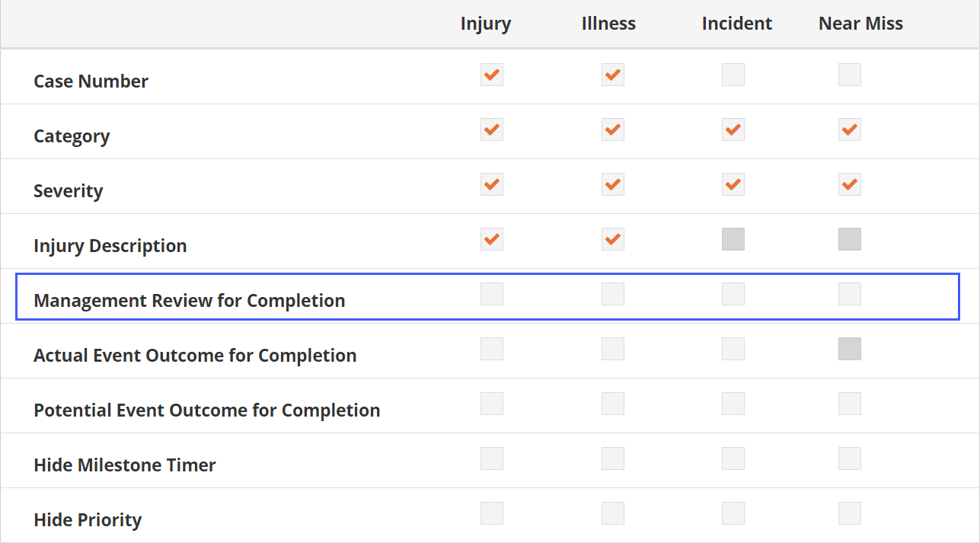The image size is (980, 543).
Task: Check Management Review for Completion under Injury
Action: (x=492, y=294)
